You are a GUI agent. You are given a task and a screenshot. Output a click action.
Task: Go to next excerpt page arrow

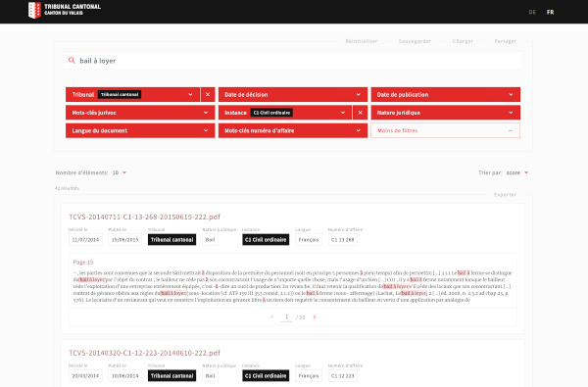pos(315,317)
